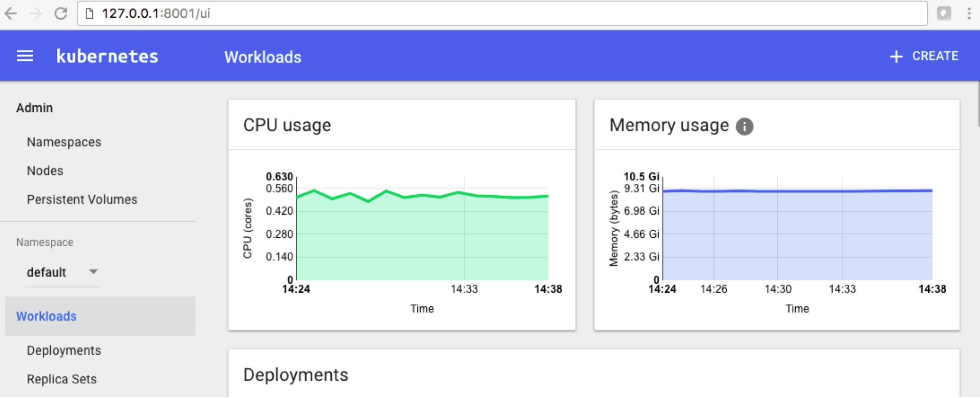Go to the Nodes page
The height and width of the screenshot is (398, 980).
(x=45, y=171)
